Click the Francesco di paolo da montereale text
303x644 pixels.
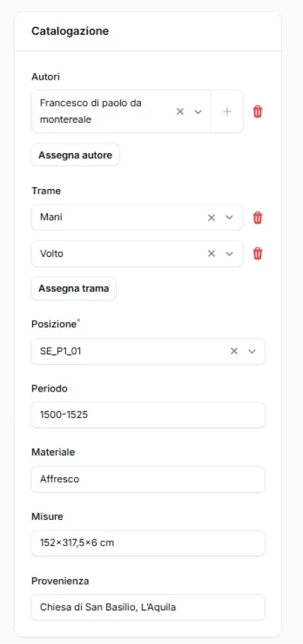coord(90,111)
